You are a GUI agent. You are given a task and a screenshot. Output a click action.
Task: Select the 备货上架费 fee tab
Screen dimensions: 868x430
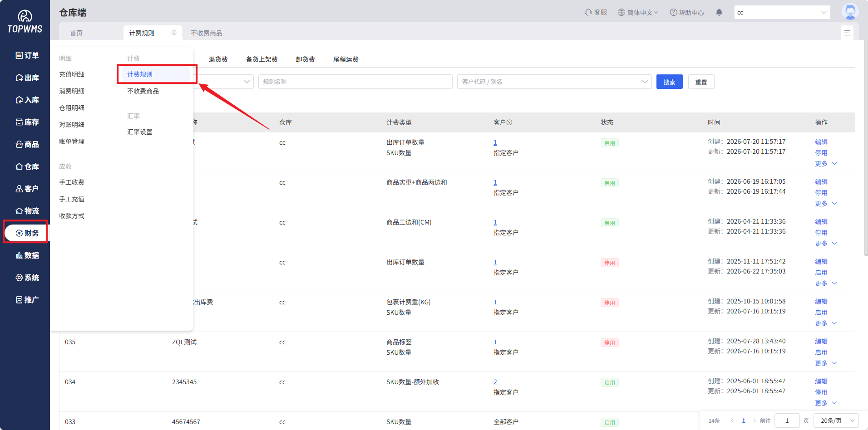(262, 59)
